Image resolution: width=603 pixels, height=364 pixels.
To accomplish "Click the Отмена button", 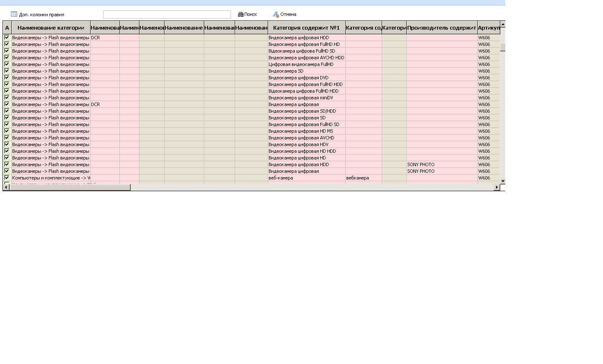I will (x=285, y=14).
